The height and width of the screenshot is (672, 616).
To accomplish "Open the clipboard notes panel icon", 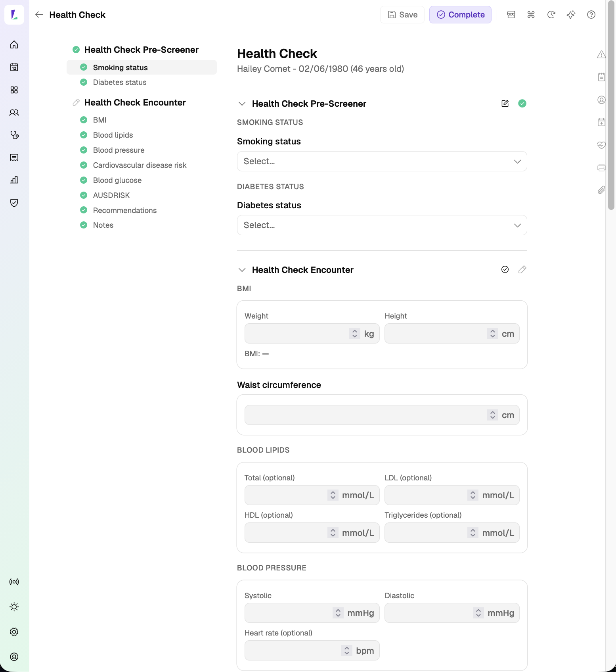I will click(x=601, y=77).
